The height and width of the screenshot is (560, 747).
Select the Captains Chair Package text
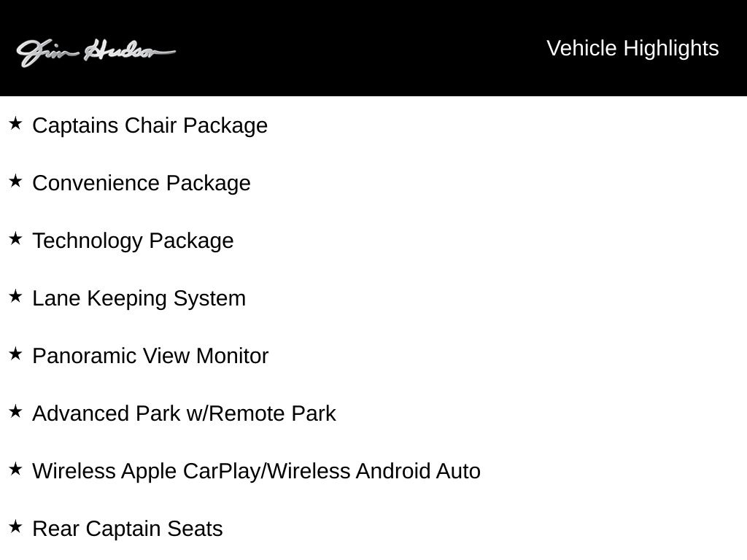tap(150, 125)
